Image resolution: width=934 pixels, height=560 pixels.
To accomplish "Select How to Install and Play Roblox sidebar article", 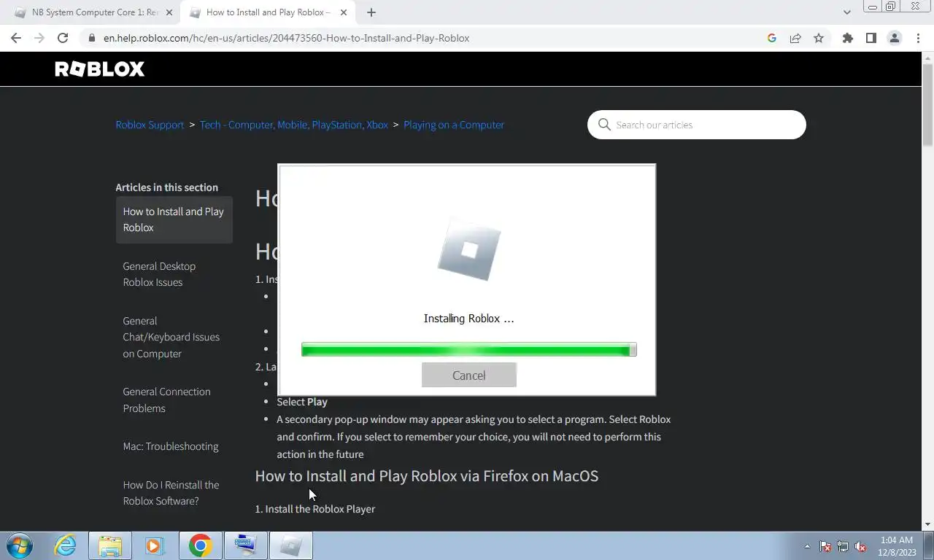I will click(174, 219).
